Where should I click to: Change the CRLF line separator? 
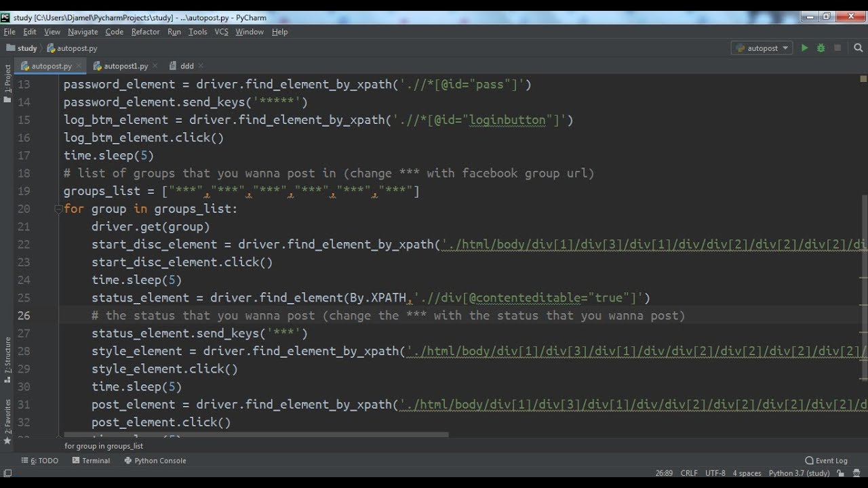click(x=689, y=473)
